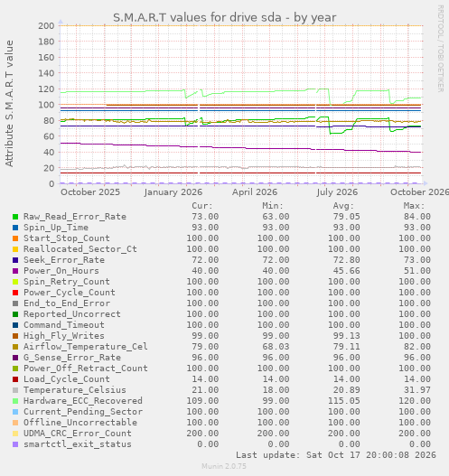
Task: Click the Temperature_Celsius Max value 31.97
Action: click(x=417, y=390)
